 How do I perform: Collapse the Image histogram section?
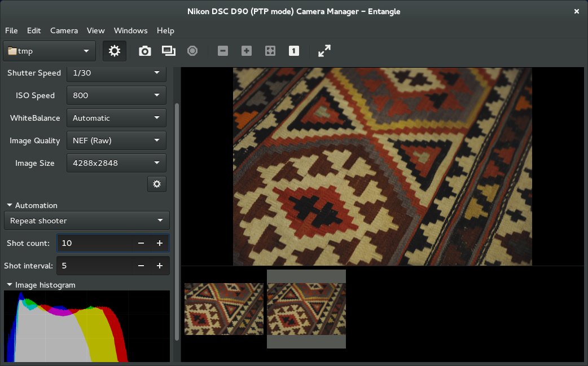pyautogui.click(x=41, y=285)
